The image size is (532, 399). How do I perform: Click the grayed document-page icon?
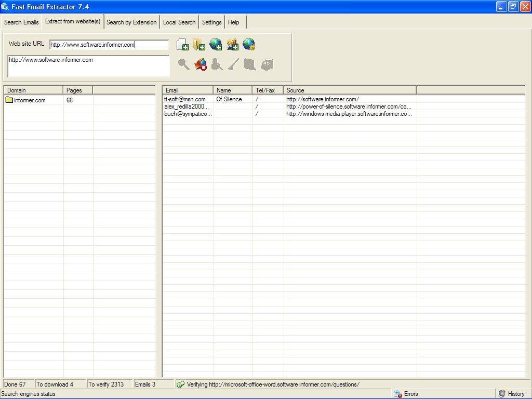(x=250, y=64)
